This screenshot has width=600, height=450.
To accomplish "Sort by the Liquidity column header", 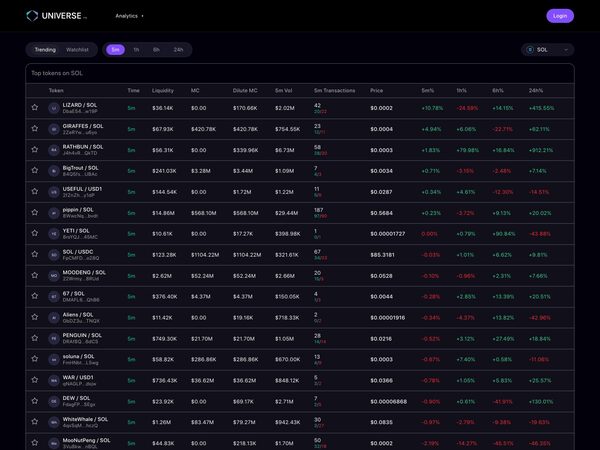I will pos(163,91).
